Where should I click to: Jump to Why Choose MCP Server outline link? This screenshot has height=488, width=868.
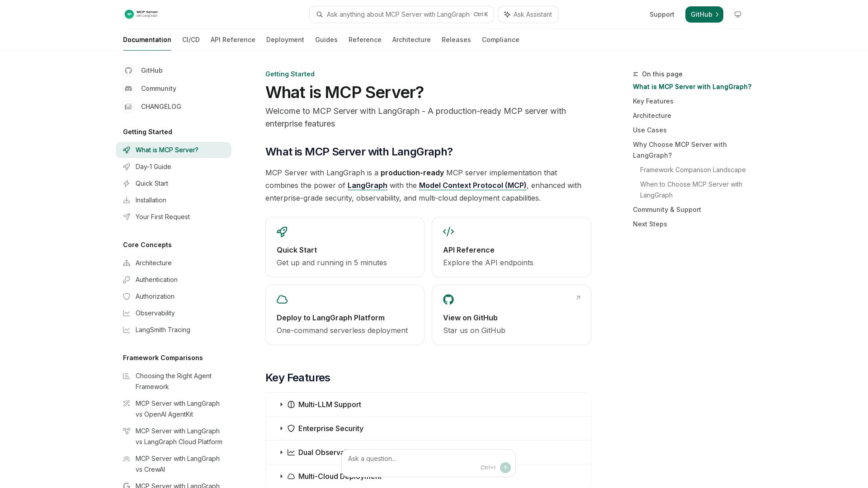pyautogui.click(x=680, y=150)
